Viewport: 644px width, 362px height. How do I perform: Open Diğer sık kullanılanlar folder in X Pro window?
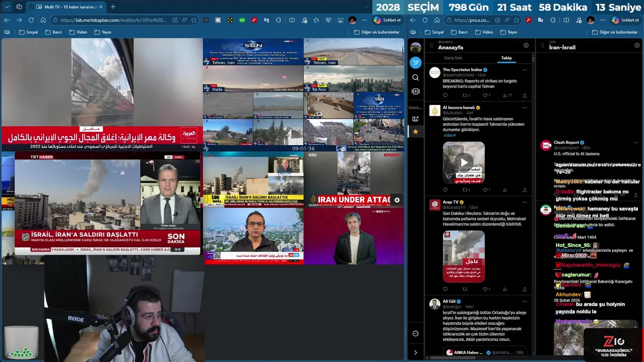[x=615, y=32]
